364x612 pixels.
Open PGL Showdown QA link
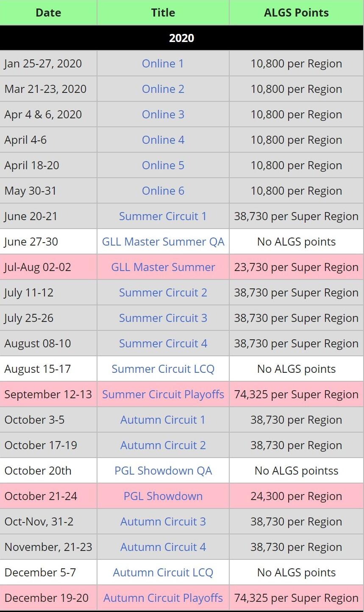pyautogui.click(x=163, y=471)
